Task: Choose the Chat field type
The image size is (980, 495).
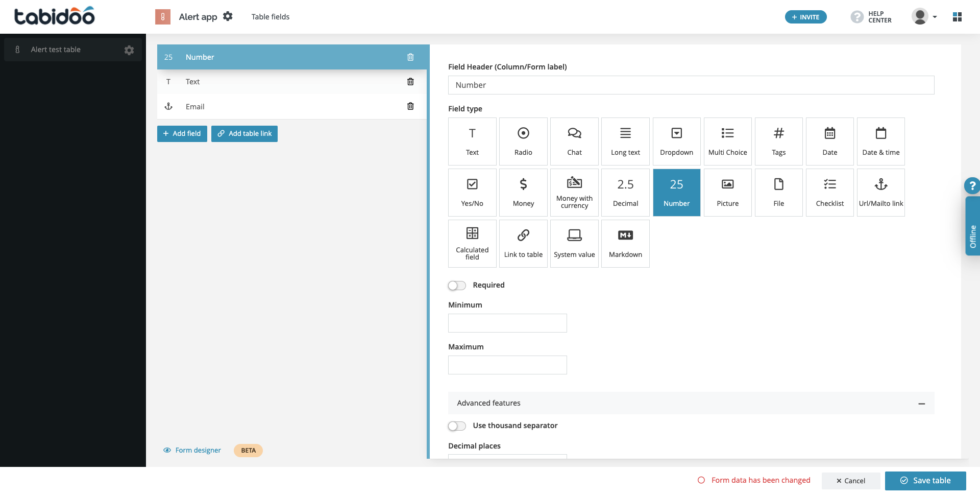Action: point(574,142)
